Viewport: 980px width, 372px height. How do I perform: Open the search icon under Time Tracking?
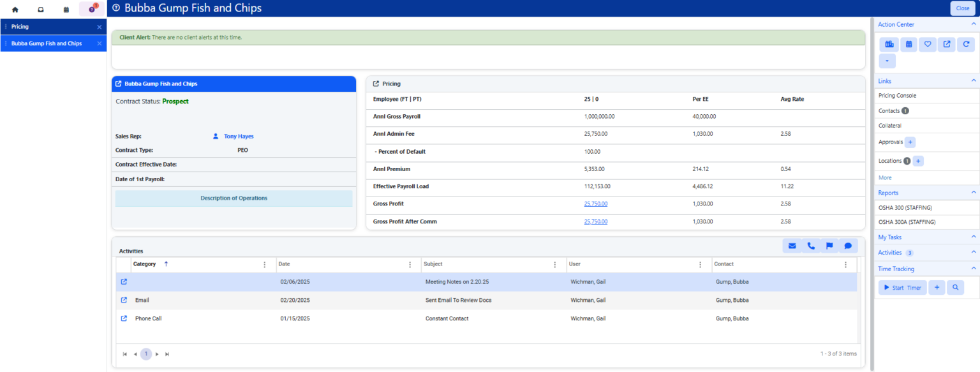[x=955, y=287]
